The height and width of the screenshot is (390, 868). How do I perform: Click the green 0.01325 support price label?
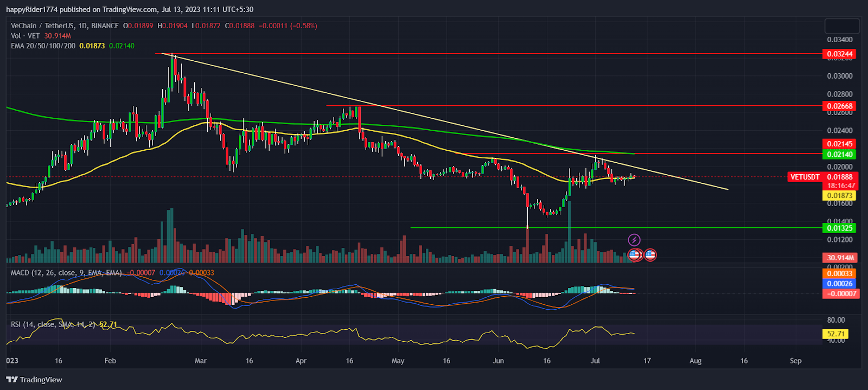click(x=839, y=228)
